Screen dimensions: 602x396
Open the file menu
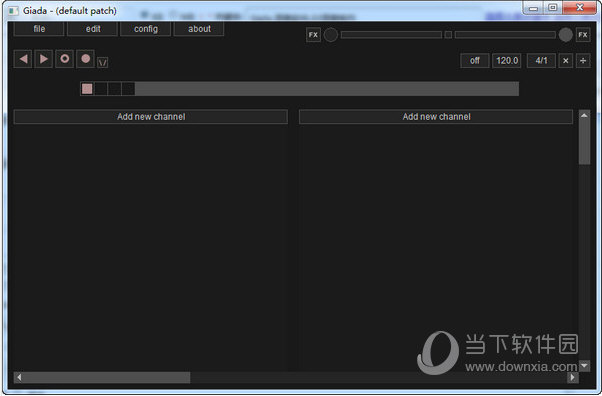[x=39, y=29]
